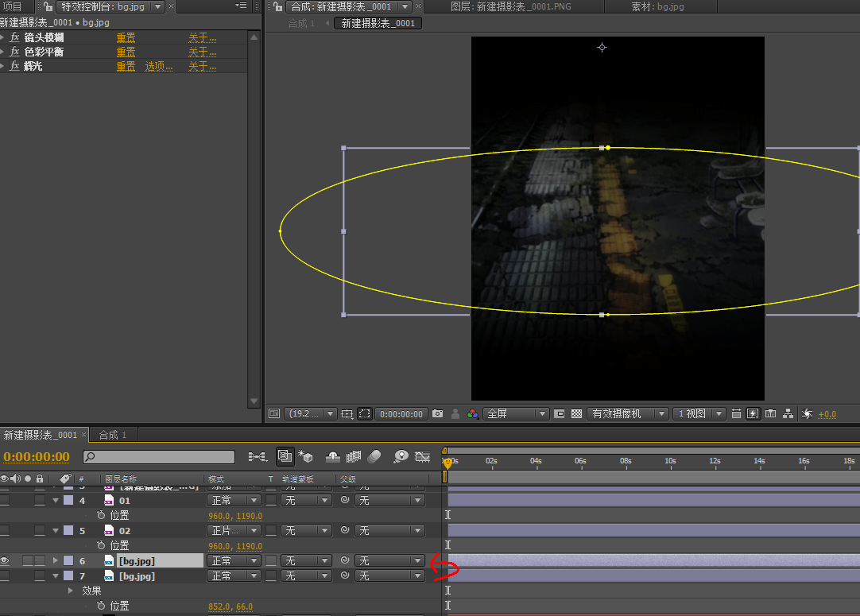The image size is (860, 616).
Task: Click the position stopwatch under layer 01
Action: (x=101, y=515)
